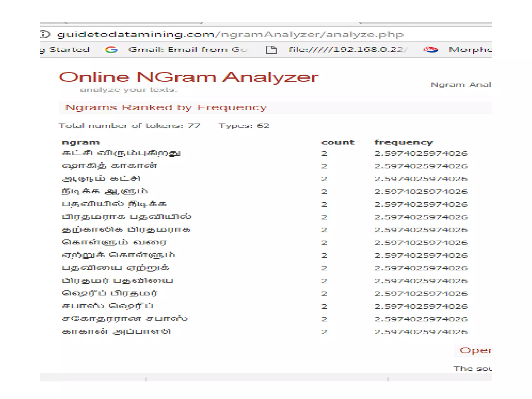
Task: Click the file page icon in bookmarks bar
Action: (x=271, y=50)
